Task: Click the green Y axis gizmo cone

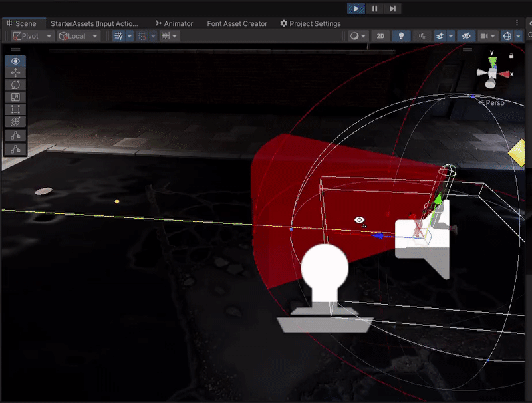Action: 493,61
